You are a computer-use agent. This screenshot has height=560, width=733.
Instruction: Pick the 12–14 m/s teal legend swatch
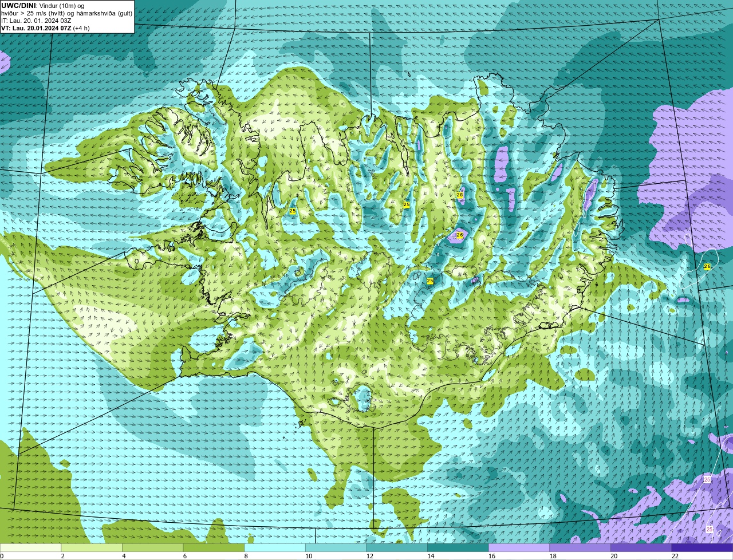click(x=397, y=547)
